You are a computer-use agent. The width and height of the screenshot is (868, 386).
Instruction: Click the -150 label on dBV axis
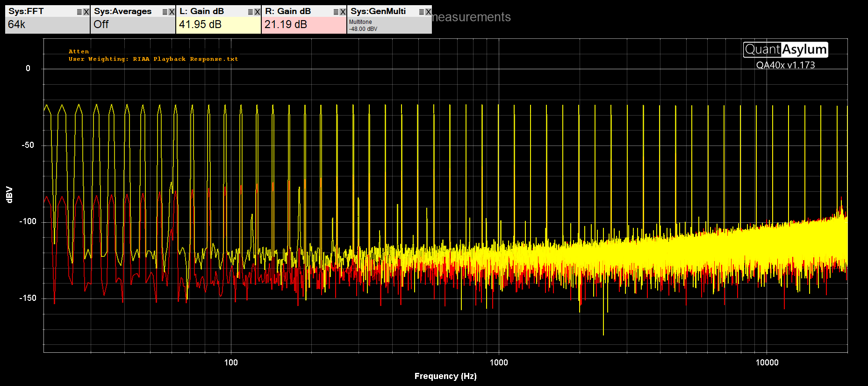click(28, 298)
